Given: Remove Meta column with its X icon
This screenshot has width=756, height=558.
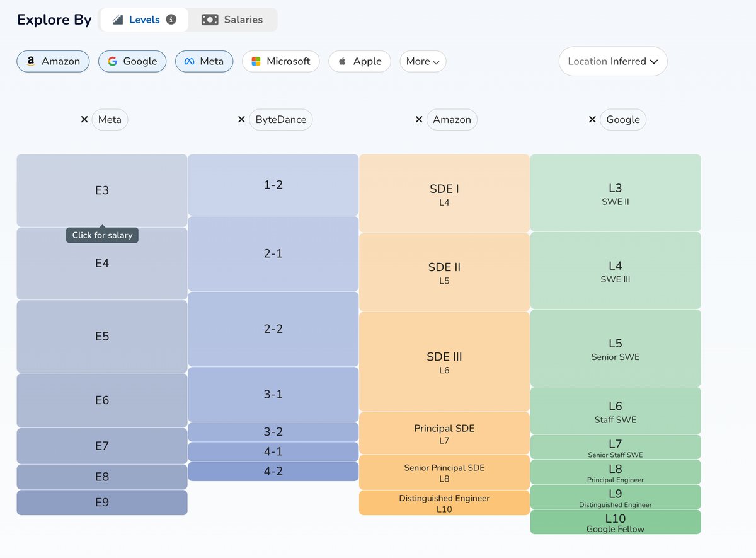Looking at the screenshot, I should [x=84, y=119].
